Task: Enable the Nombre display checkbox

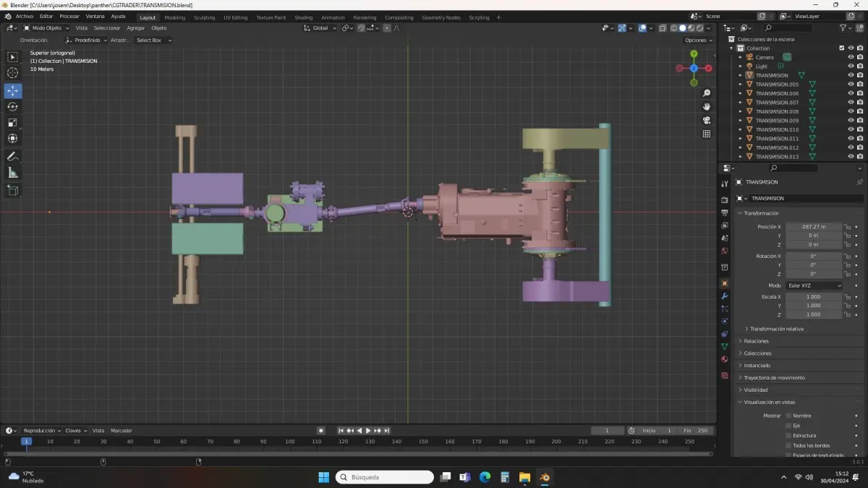Action: (788, 416)
